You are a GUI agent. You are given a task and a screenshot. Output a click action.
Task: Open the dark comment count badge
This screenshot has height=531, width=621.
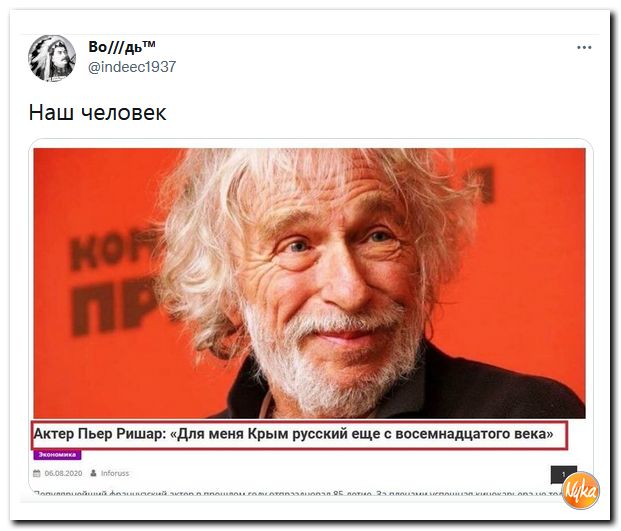(x=564, y=474)
